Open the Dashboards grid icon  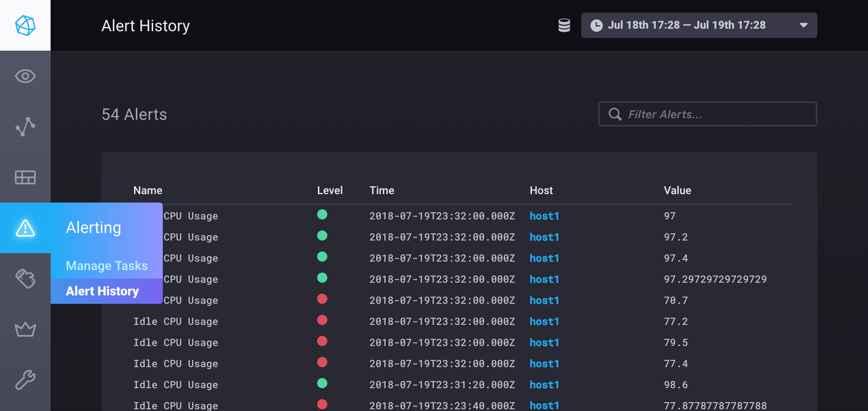click(25, 177)
